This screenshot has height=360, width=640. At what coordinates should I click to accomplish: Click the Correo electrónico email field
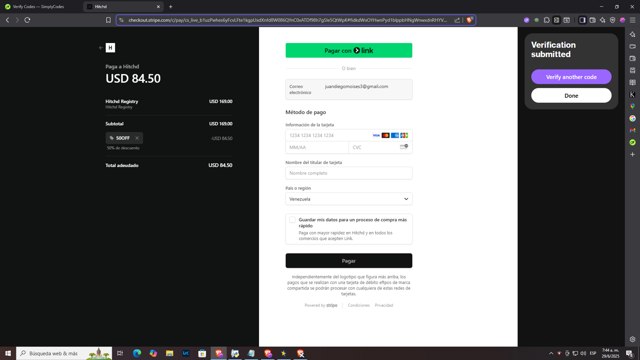[x=349, y=89]
